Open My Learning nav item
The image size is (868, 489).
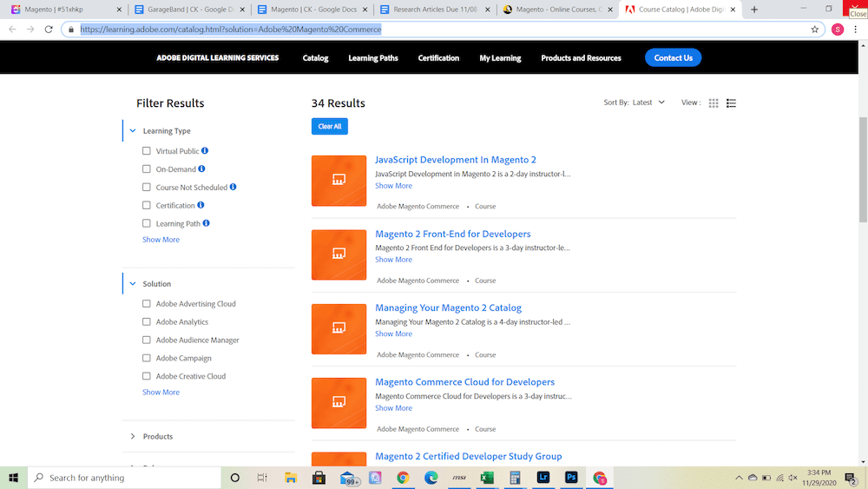pos(501,57)
